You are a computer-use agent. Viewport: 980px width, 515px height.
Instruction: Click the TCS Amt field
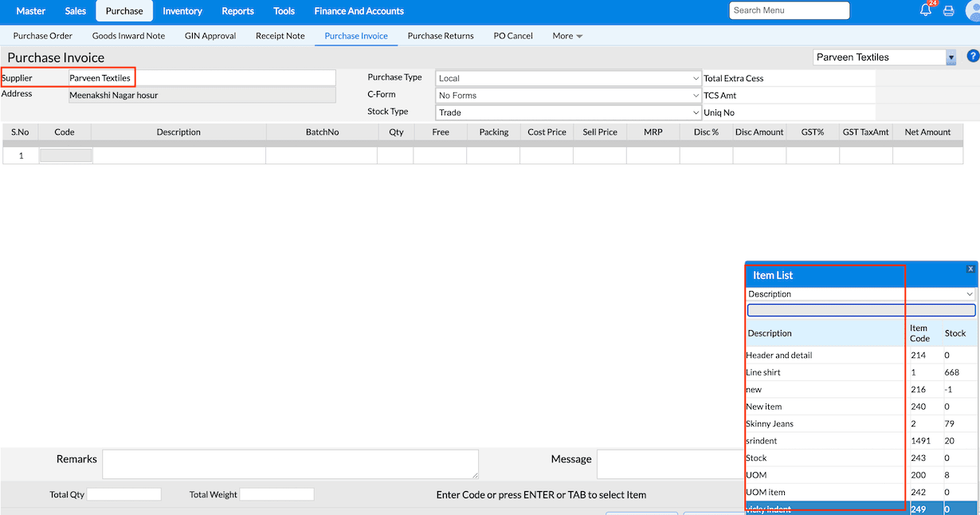pyautogui.click(x=823, y=96)
